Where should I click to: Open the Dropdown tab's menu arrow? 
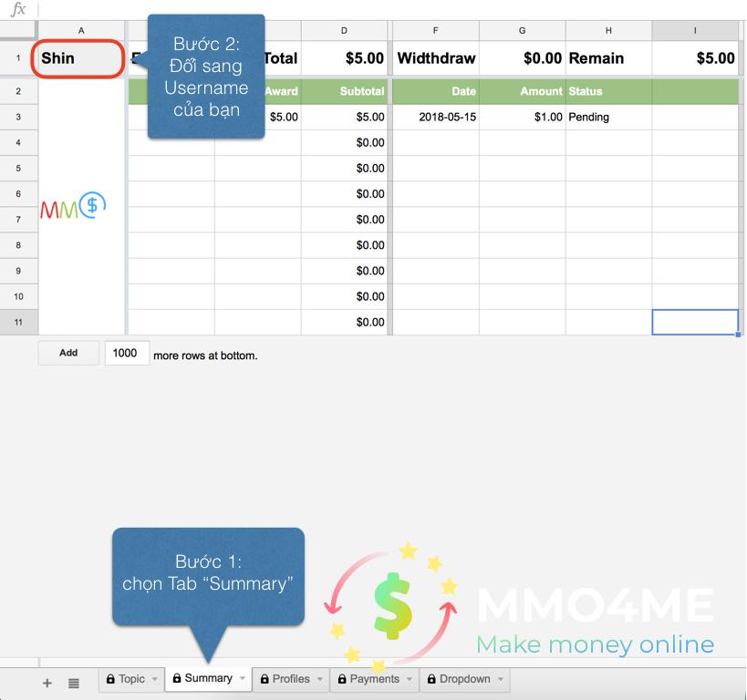click(x=500, y=679)
